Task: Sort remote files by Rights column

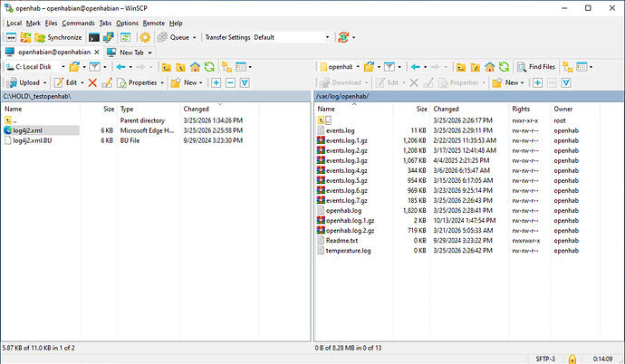Action: tap(521, 109)
